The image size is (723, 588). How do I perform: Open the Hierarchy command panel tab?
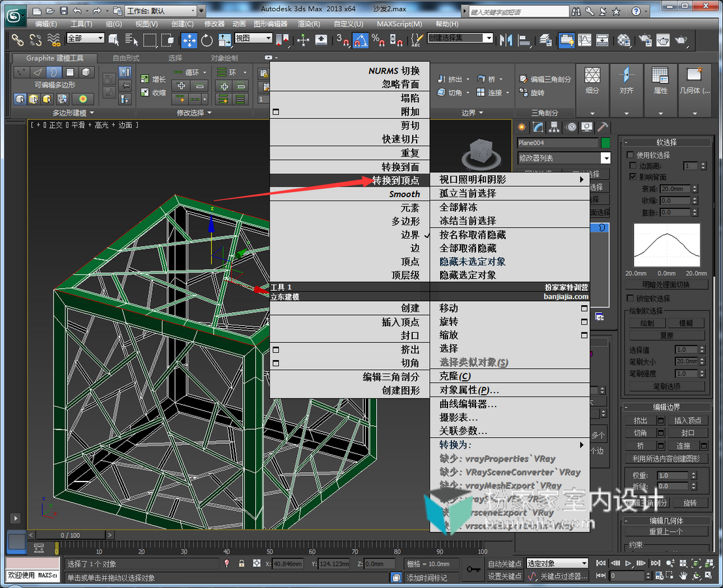pos(554,127)
